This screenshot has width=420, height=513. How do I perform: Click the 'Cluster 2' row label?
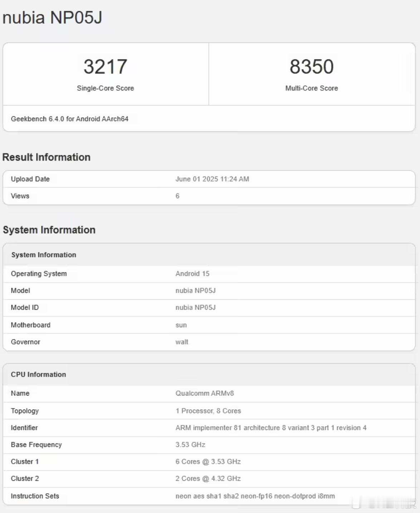[x=25, y=478]
